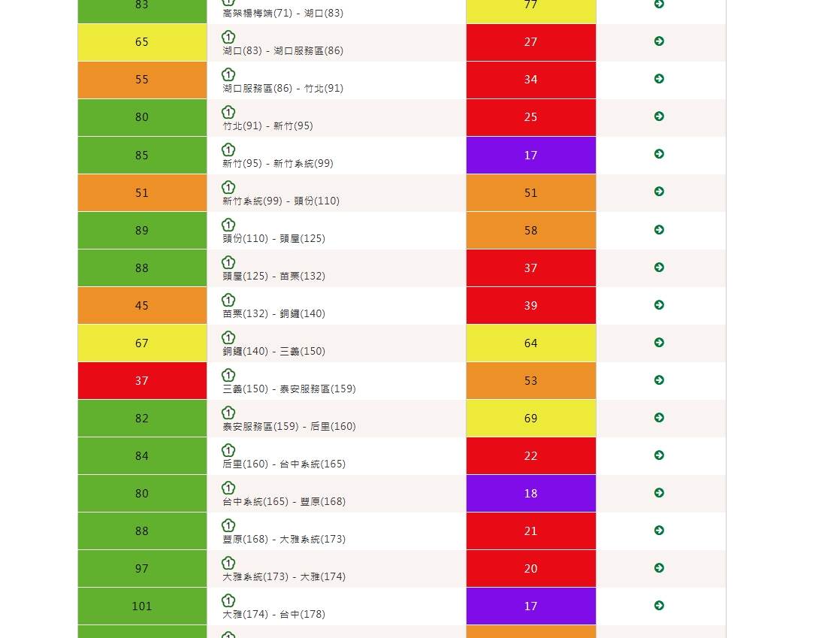Click the 銅鑼(140) - 三義(150) section label
840x638 pixels.
pos(273,352)
